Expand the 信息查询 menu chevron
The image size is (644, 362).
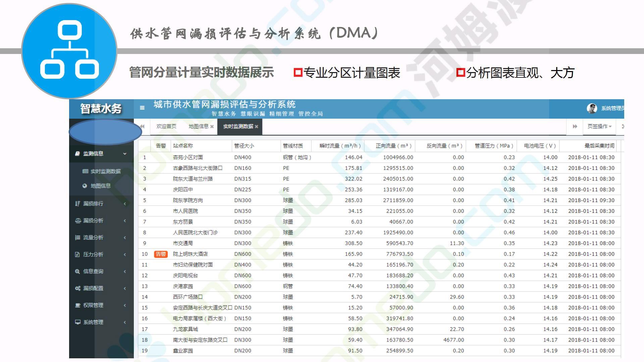click(125, 271)
